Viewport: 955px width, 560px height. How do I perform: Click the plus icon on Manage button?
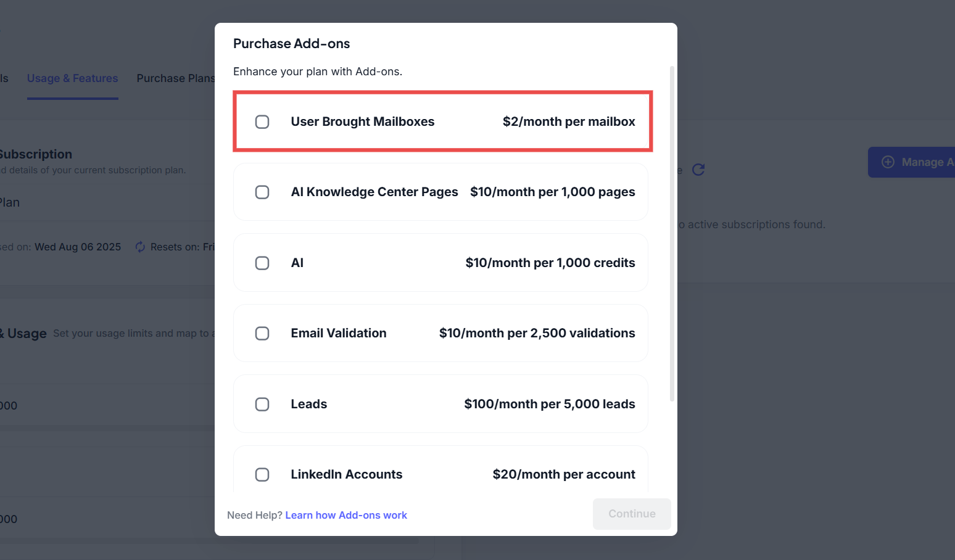click(888, 162)
